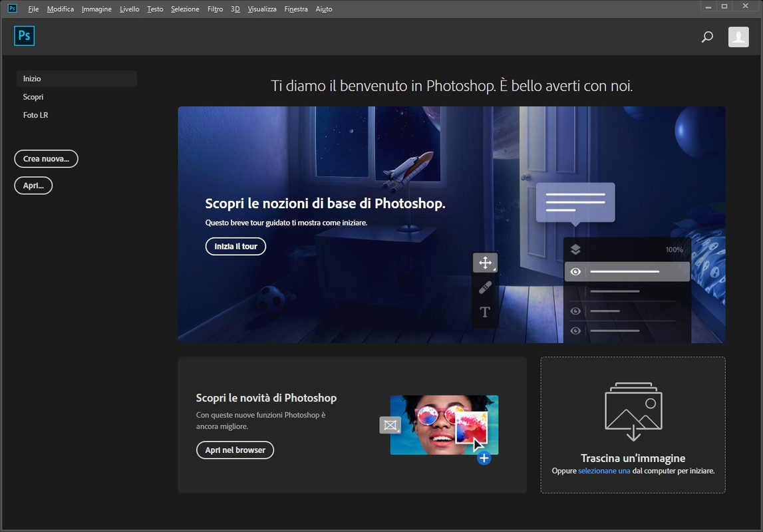Click the drag-image drop zone icon
This screenshot has height=532, width=763.
click(x=633, y=412)
